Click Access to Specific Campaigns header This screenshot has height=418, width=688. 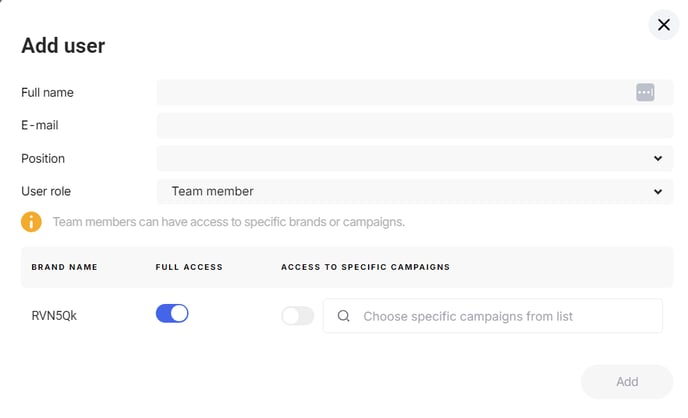tap(366, 267)
